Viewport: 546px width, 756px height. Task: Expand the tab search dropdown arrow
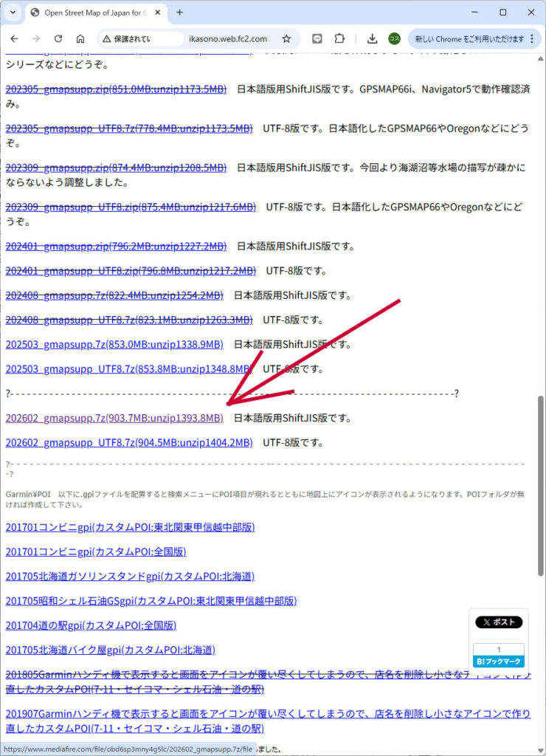[13, 13]
